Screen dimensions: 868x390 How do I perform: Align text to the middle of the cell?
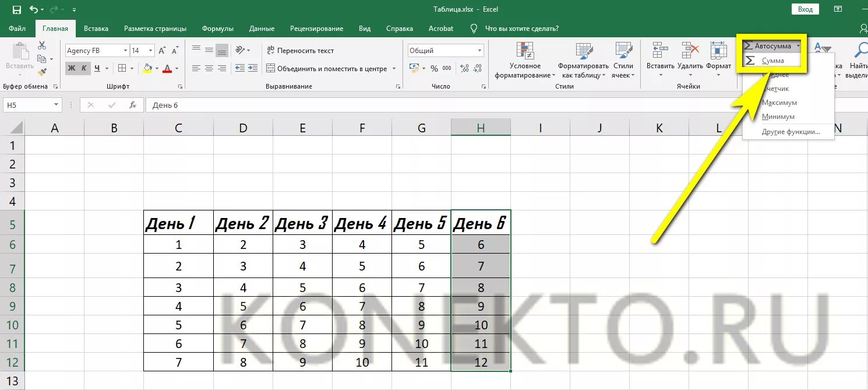(209, 51)
